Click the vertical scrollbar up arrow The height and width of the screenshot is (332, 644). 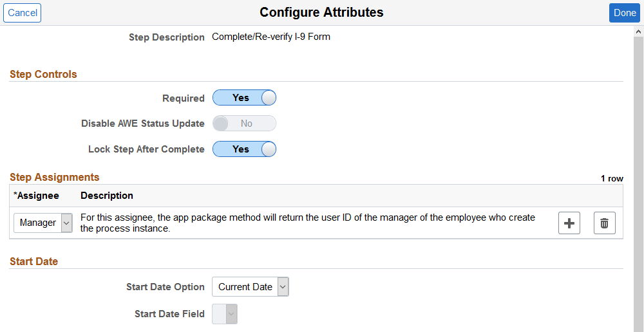(x=639, y=31)
